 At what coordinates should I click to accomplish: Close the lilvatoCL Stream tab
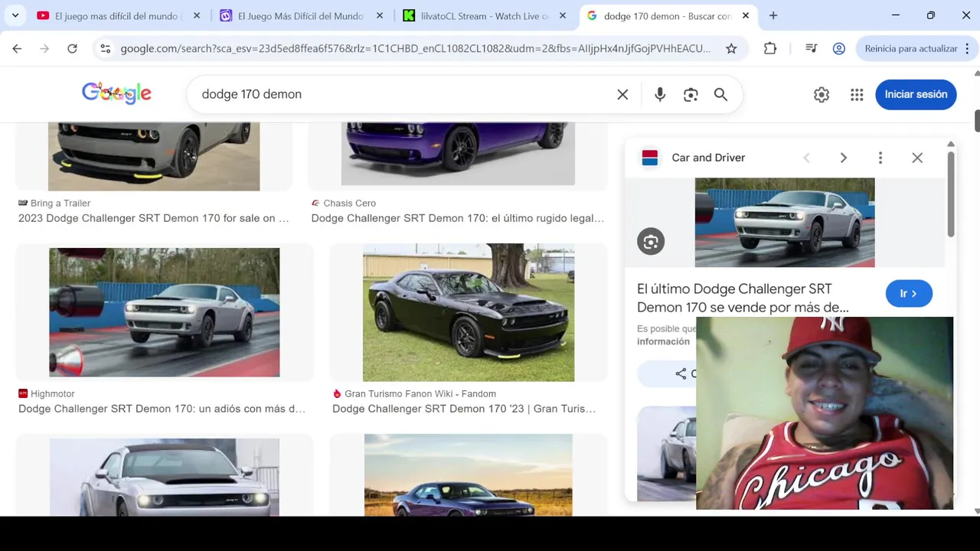click(x=563, y=15)
